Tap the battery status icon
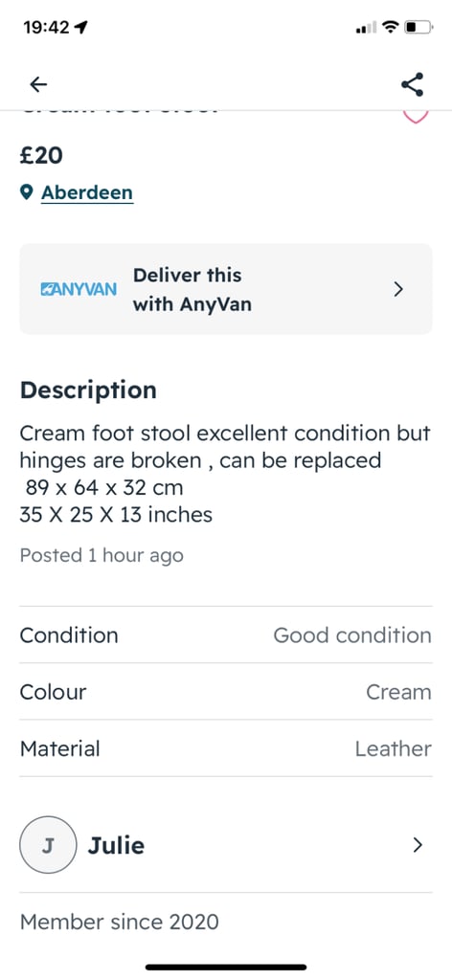This screenshot has width=452, height=980. (x=419, y=28)
